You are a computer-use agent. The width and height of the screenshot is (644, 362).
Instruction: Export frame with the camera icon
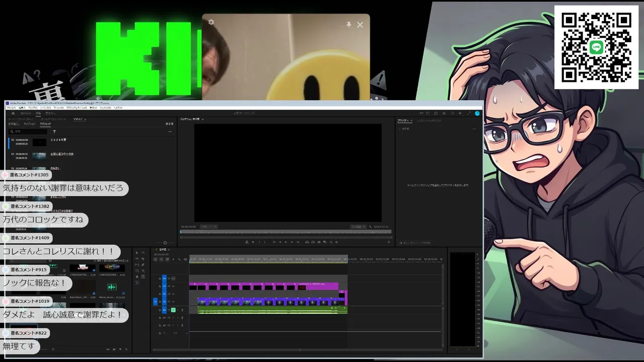coord(319,242)
